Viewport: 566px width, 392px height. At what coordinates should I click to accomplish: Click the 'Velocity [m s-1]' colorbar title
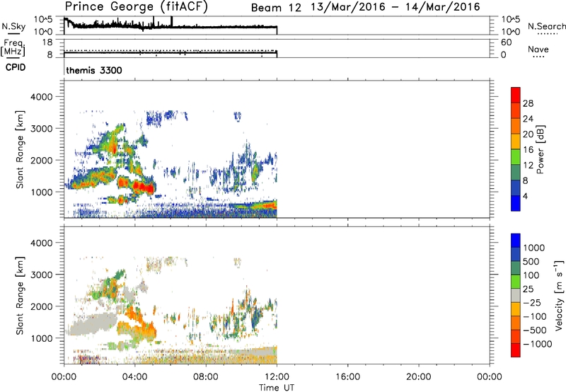(x=559, y=295)
